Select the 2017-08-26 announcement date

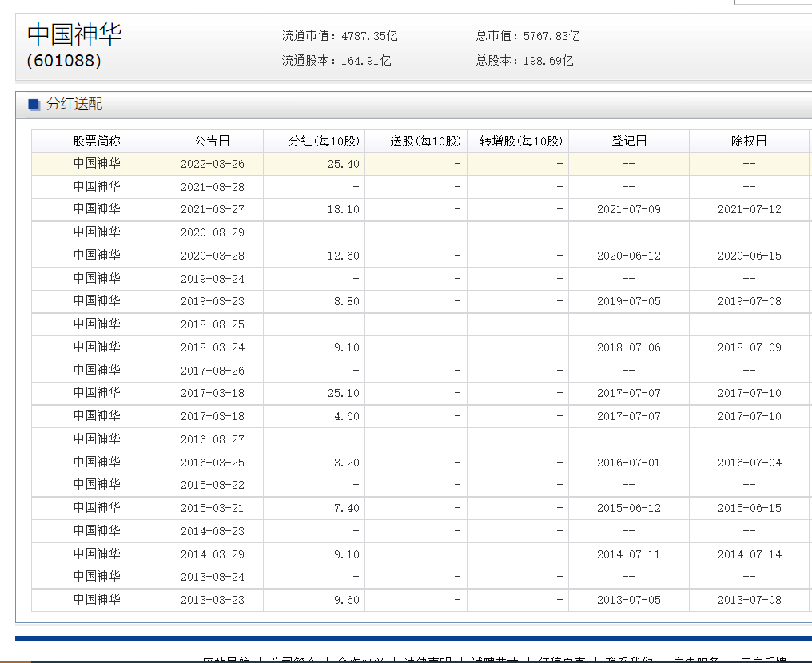(x=213, y=371)
